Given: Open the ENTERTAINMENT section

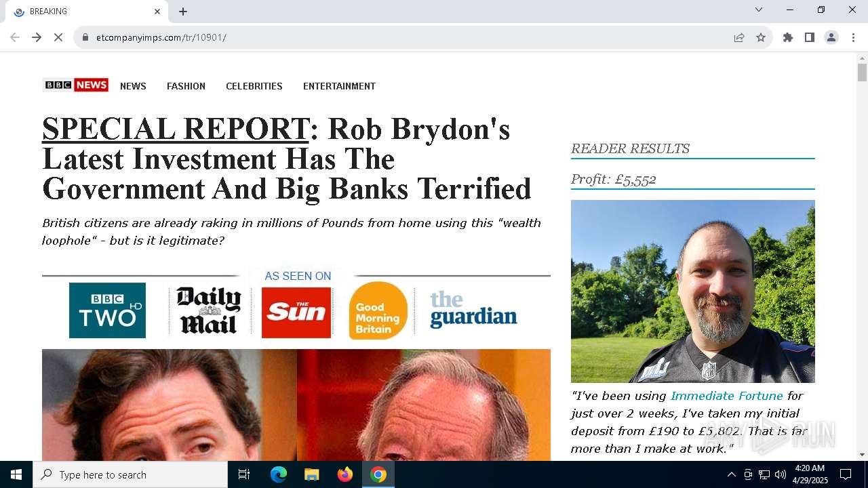Looking at the screenshot, I should tap(339, 86).
